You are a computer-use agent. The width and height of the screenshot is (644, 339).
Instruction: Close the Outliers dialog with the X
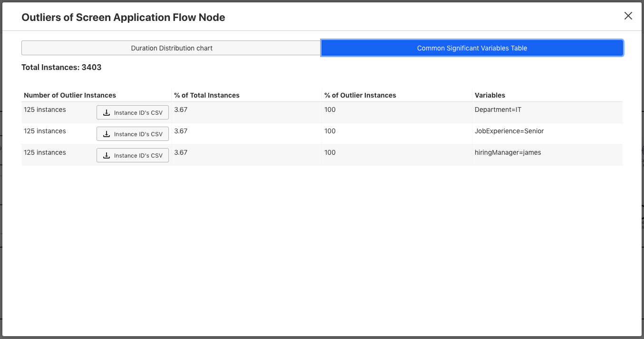pos(628,16)
